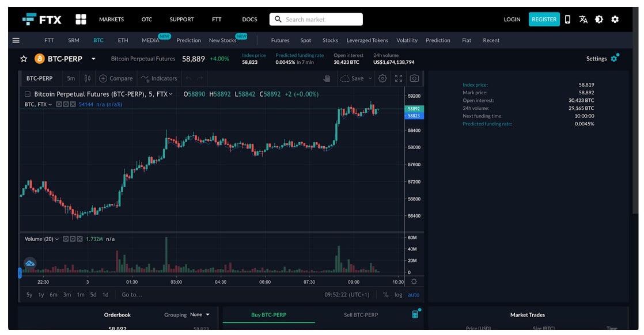This screenshot has height=335, width=644.
Task: Switch to the Sell BTC-PERP tab
Action: pyautogui.click(x=361, y=315)
